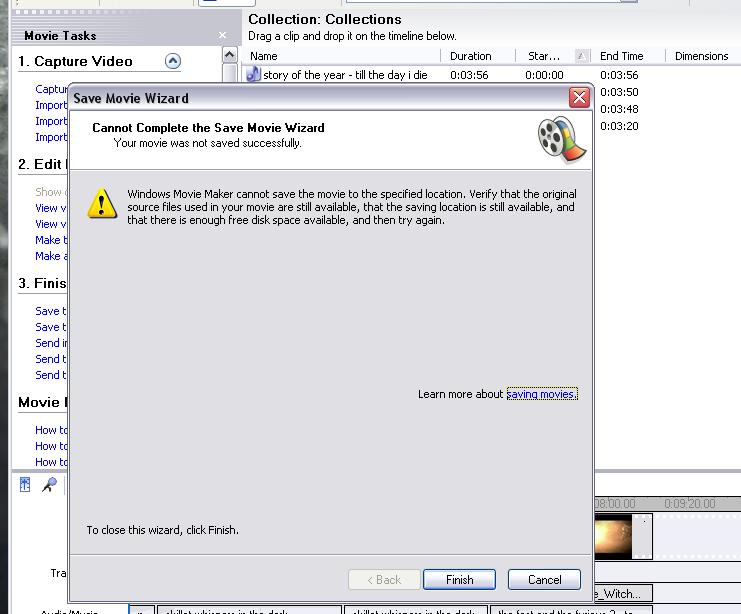Image resolution: width=741 pixels, height=614 pixels.
Task: Click the Finish button in the wizard
Action: click(x=459, y=579)
